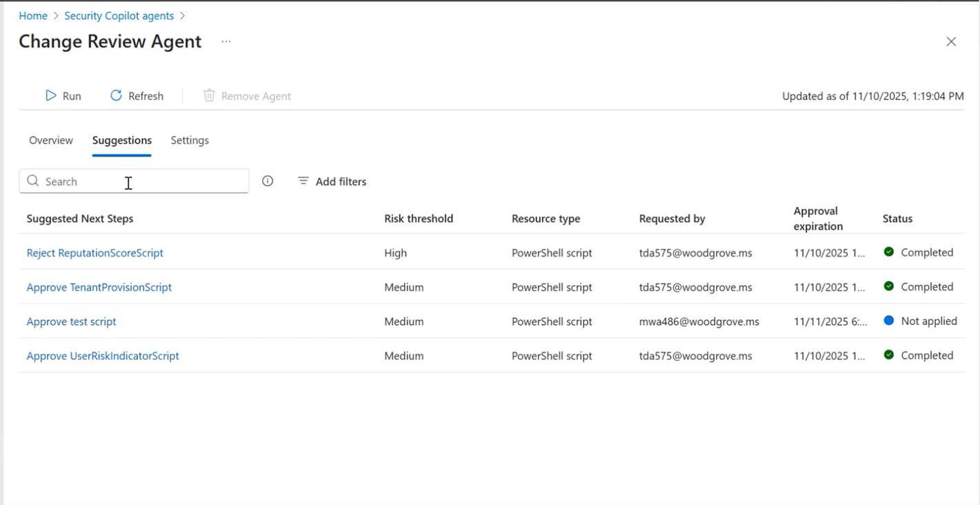This screenshot has height=505, width=980.
Task: Open the Reject ReputationScoreScript suggestion
Action: 94,253
